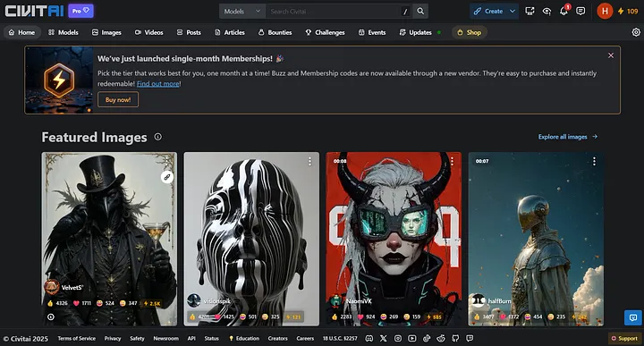This screenshot has width=644, height=346.
Task: Open the browsing level eye icon in header
Action: pos(547,11)
